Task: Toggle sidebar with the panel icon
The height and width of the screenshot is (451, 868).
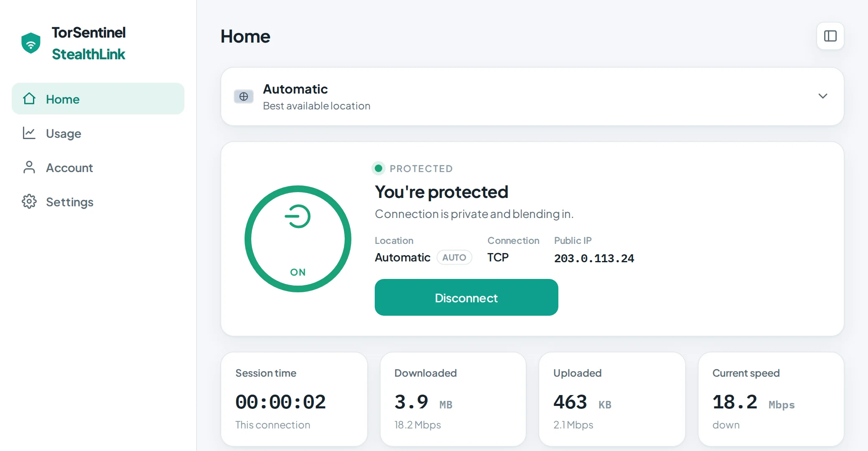Action: (830, 36)
